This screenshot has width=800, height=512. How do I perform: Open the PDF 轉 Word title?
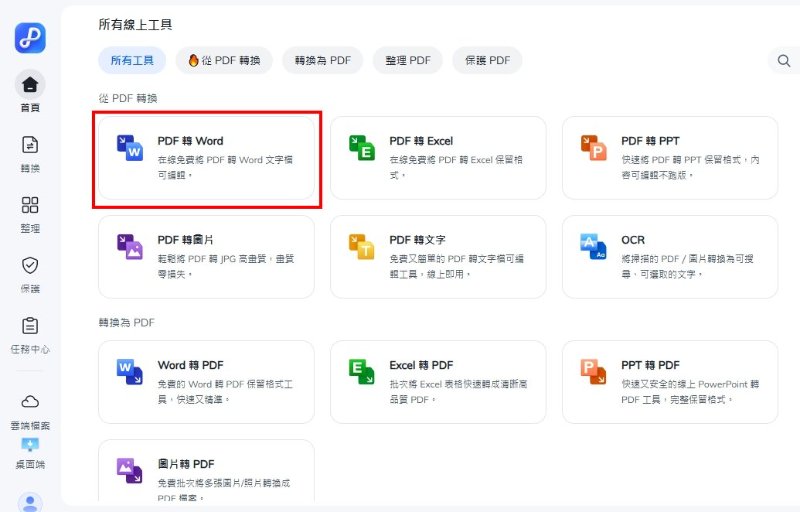coord(190,141)
